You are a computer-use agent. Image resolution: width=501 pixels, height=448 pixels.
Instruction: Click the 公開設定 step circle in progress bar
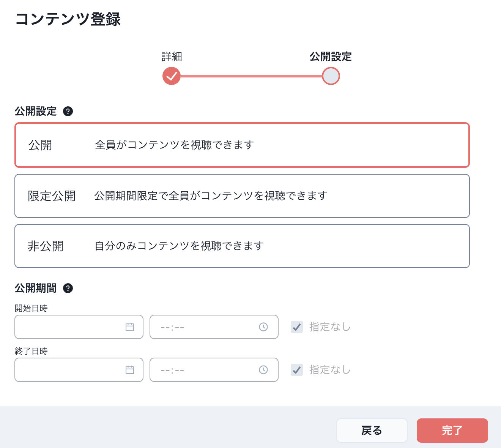[x=331, y=76]
